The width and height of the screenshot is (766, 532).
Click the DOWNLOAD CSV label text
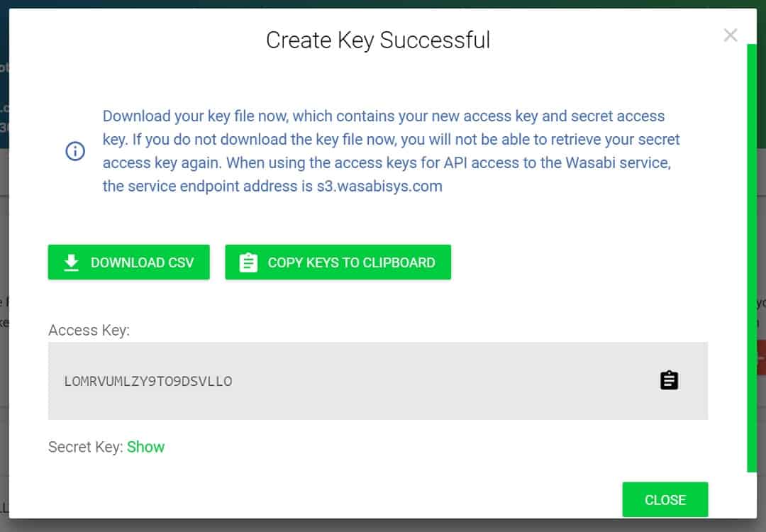pyautogui.click(x=142, y=263)
